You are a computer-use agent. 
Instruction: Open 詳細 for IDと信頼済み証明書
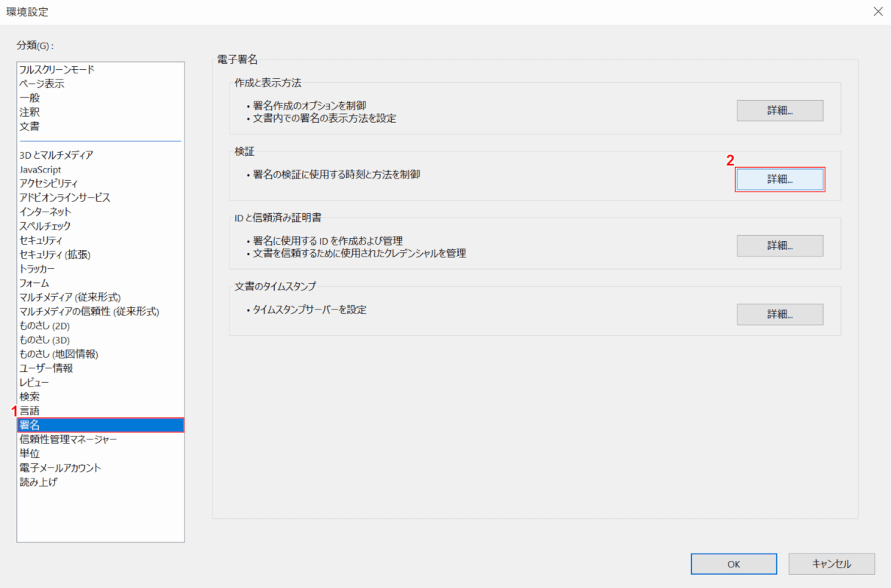point(779,245)
